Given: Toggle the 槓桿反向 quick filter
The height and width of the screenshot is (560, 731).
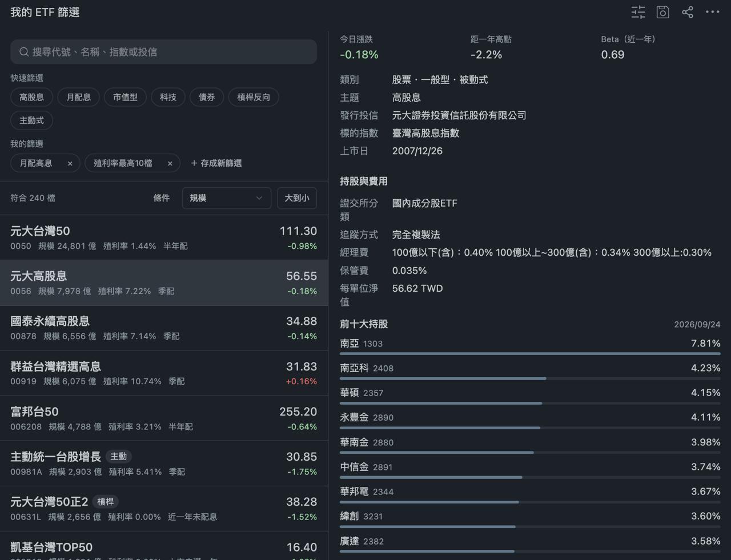Looking at the screenshot, I should [x=254, y=97].
